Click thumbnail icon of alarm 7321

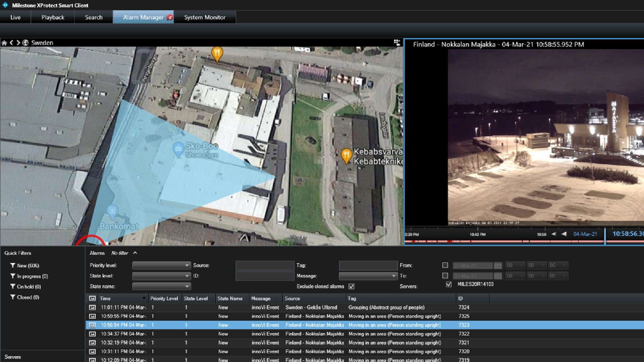(x=92, y=343)
